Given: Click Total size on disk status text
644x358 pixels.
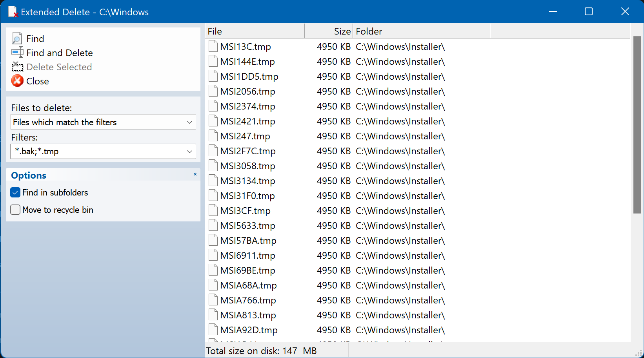Looking at the screenshot, I should 261,351.
